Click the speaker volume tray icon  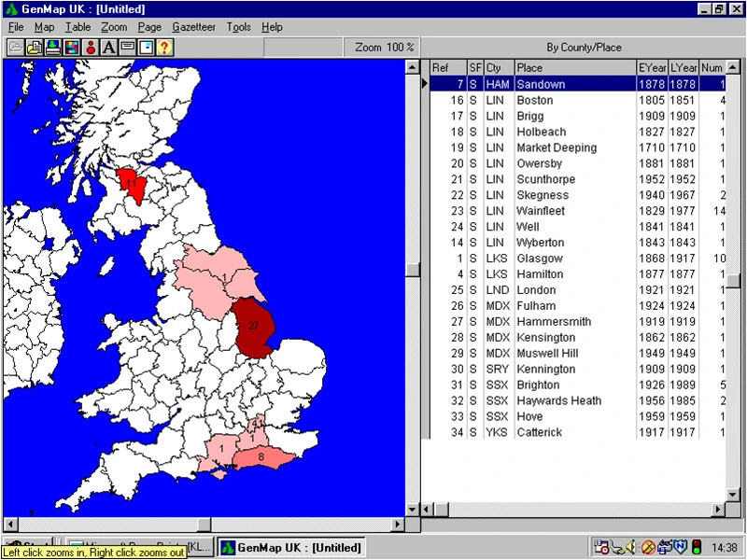(x=630, y=548)
